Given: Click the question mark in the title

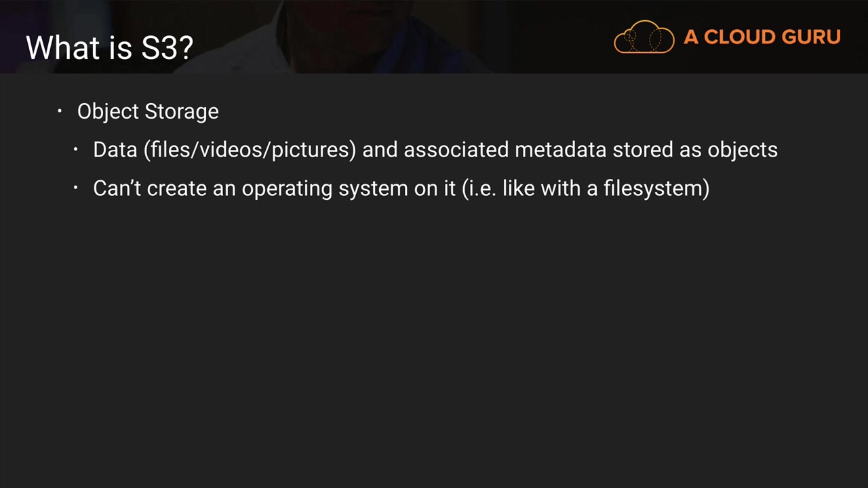Looking at the screenshot, I should 186,47.
